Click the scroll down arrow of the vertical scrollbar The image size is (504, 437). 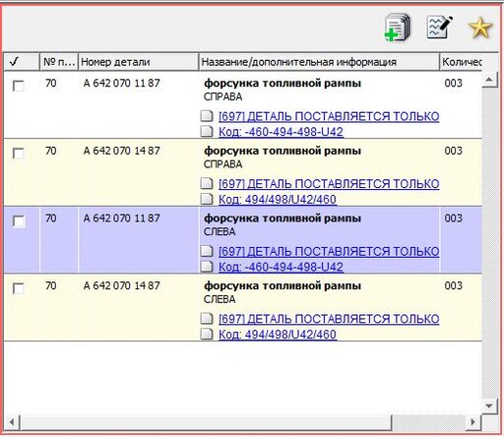pyautogui.click(x=489, y=406)
